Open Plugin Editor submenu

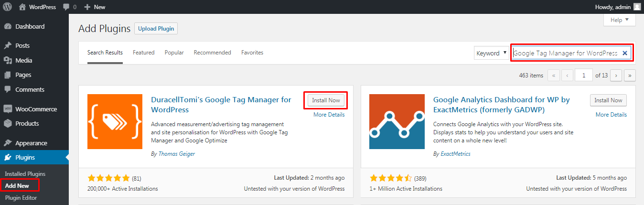click(x=21, y=197)
